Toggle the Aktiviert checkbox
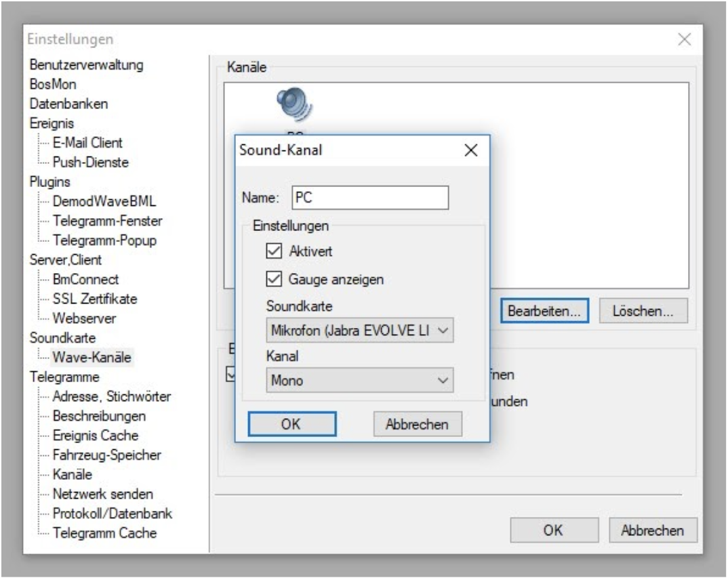The height and width of the screenshot is (580, 728). pos(272,252)
